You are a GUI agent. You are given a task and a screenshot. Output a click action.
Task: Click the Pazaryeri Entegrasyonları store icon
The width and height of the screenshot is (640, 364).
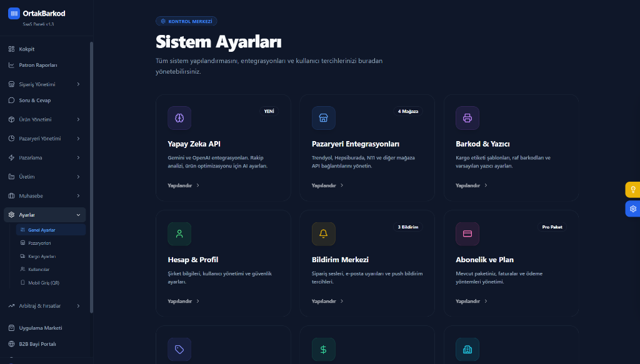[323, 117]
